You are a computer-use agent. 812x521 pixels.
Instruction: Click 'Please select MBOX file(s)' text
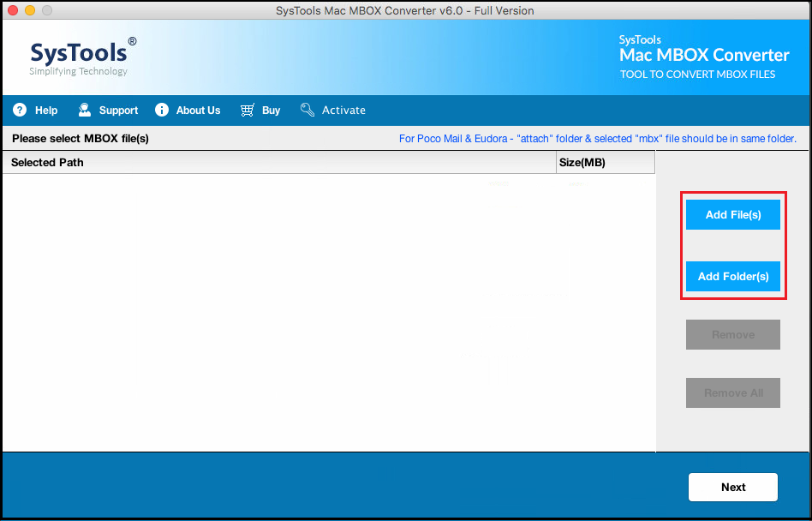[x=81, y=139]
